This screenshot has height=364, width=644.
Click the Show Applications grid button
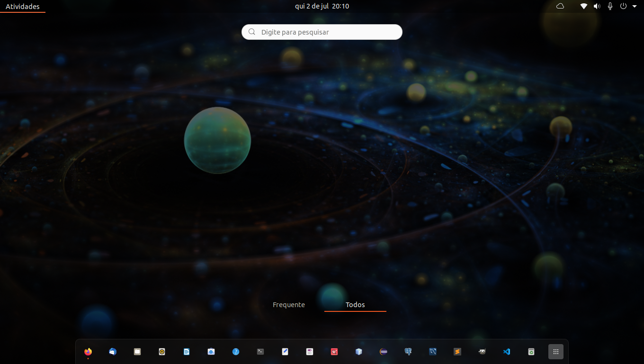pyautogui.click(x=556, y=352)
